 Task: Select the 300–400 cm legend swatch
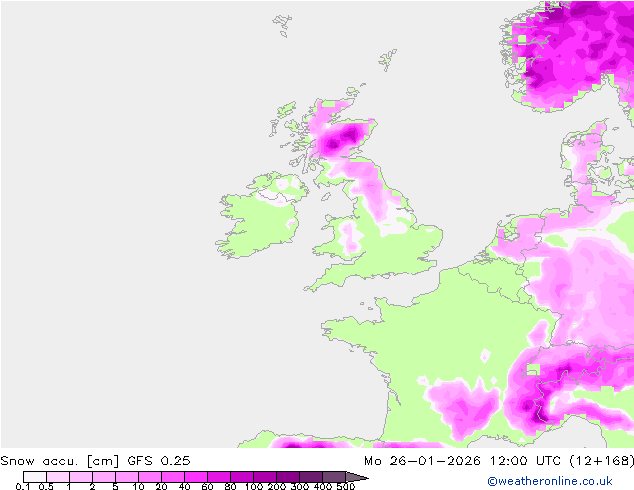tap(311, 477)
